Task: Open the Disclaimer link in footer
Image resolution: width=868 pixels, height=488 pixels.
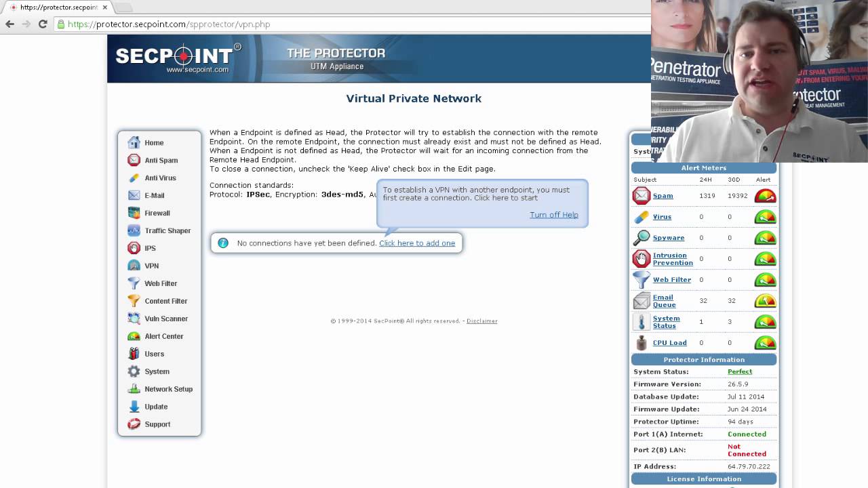Action: click(x=482, y=321)
